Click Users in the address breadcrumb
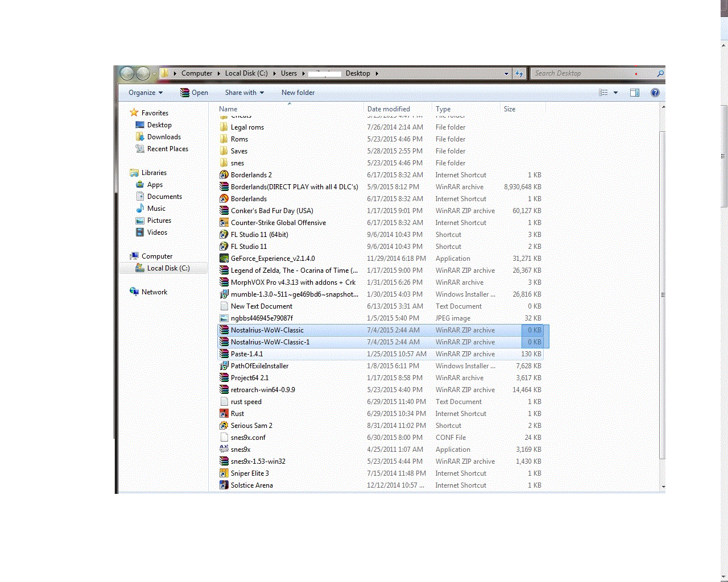 coord(289,73)
